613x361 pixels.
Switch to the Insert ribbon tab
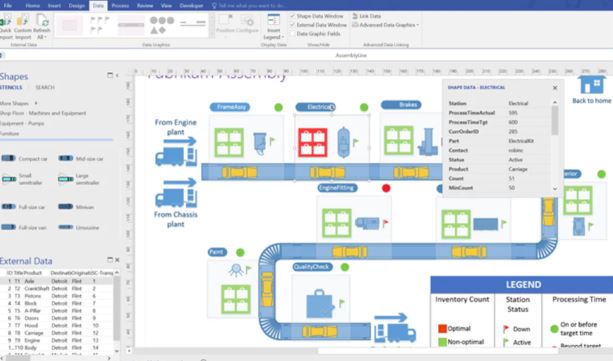(54, 5)
